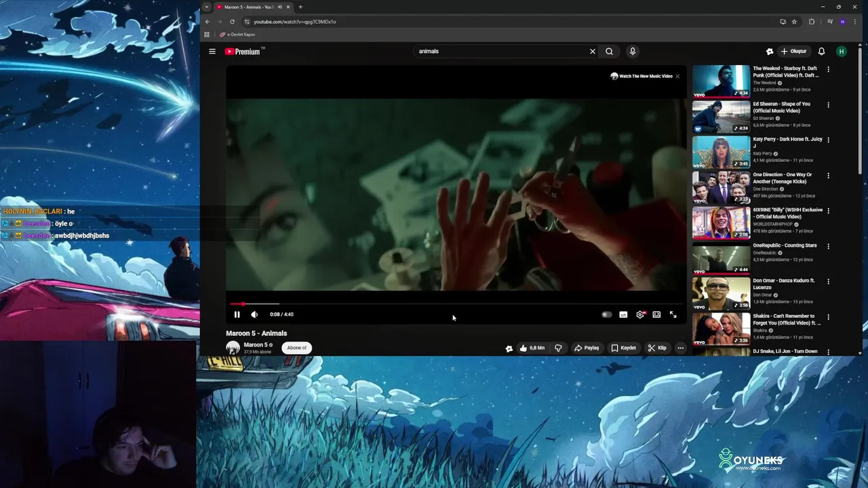Open Maroon 5 channel avatar
Viewport: 868px width, 488px height.
pos(233,348)
